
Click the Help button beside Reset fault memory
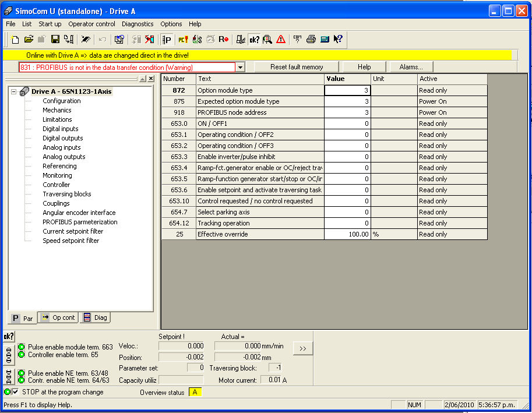click(x=364, y=67)
